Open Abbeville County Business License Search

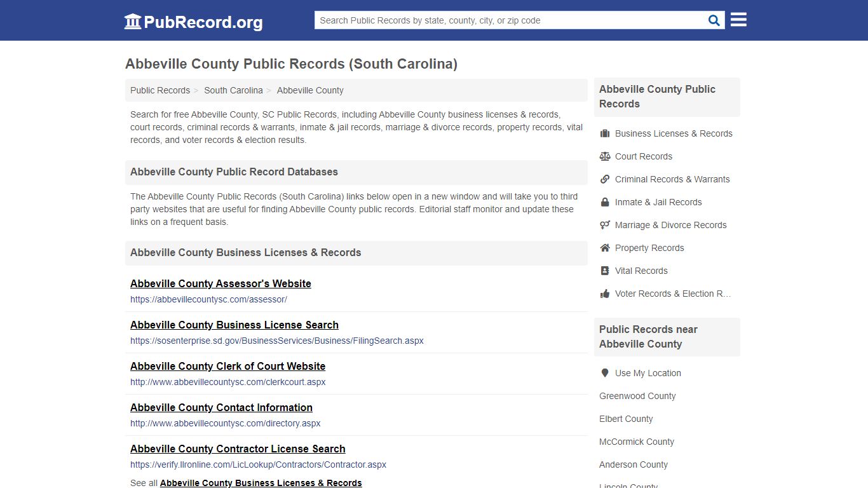click(234, 325)
